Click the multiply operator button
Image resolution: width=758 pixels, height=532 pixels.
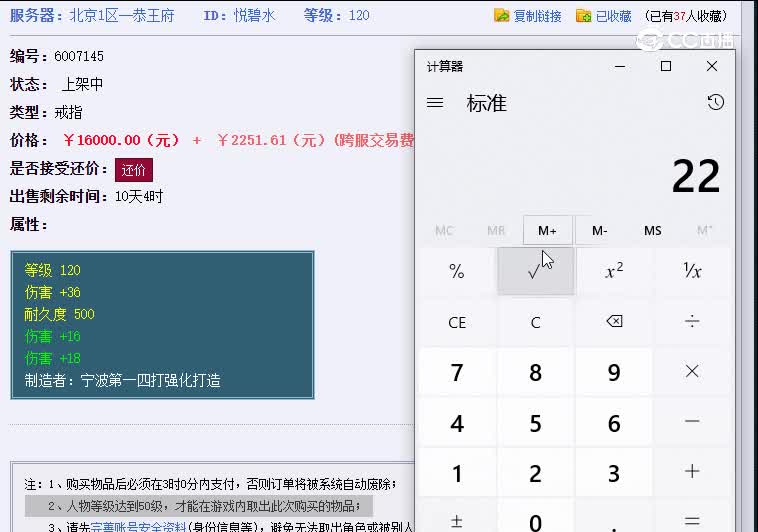coord(692,372)
